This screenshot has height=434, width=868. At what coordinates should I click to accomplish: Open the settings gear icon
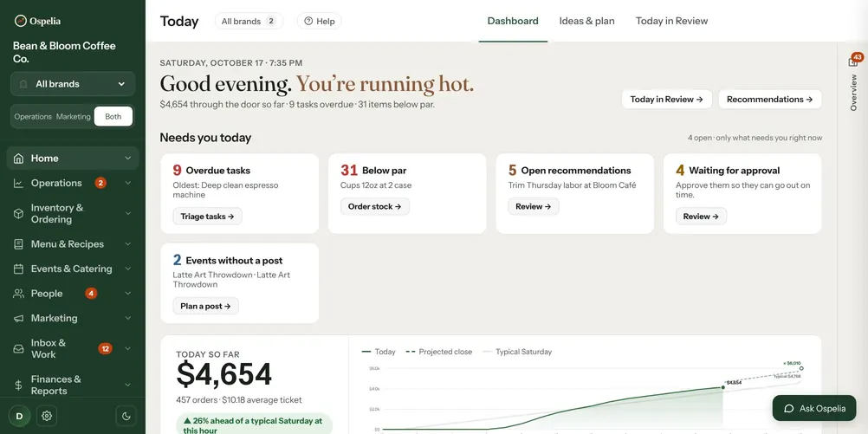pyautogui.click(x=47, y=416)
